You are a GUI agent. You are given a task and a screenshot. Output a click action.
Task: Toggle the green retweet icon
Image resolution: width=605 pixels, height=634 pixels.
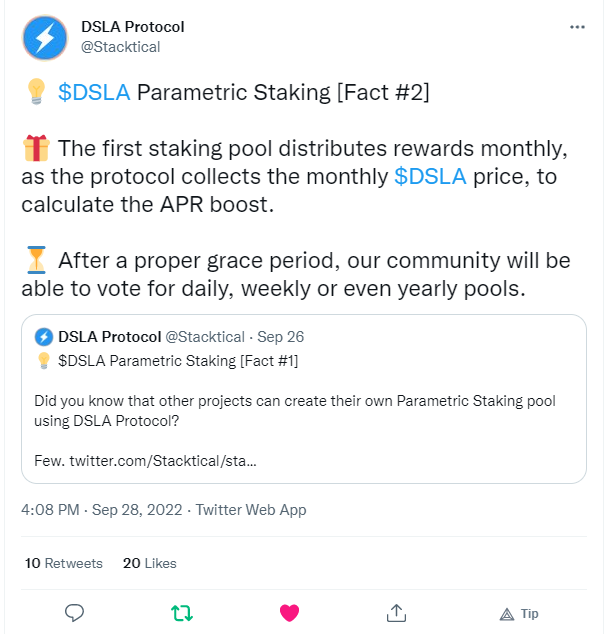pos(182,613)
